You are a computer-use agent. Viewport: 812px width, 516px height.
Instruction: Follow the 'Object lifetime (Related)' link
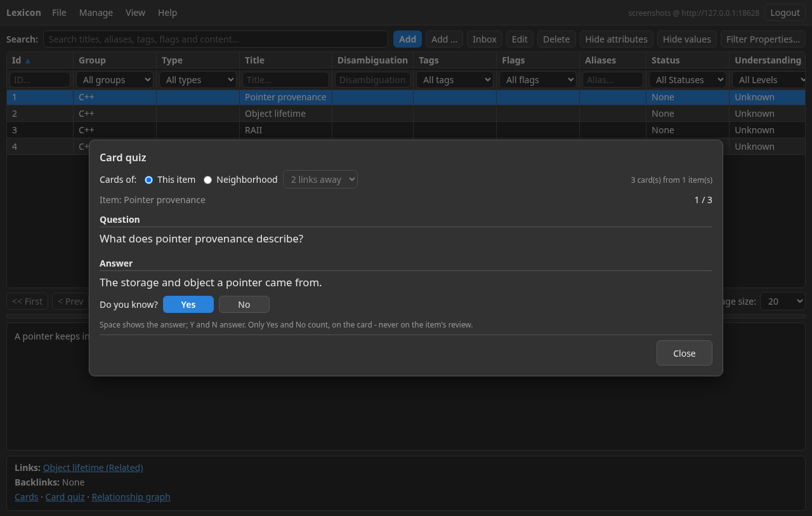[x=93, y=468]
